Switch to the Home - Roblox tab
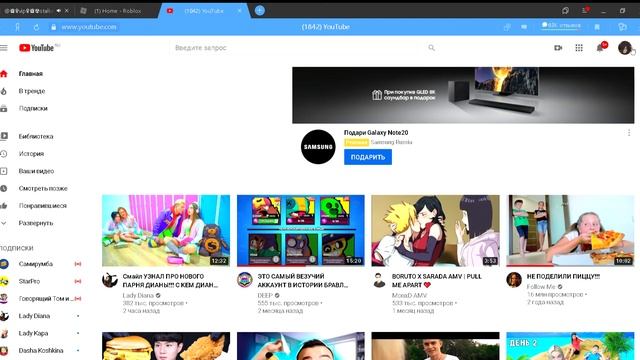 (117, 11)
